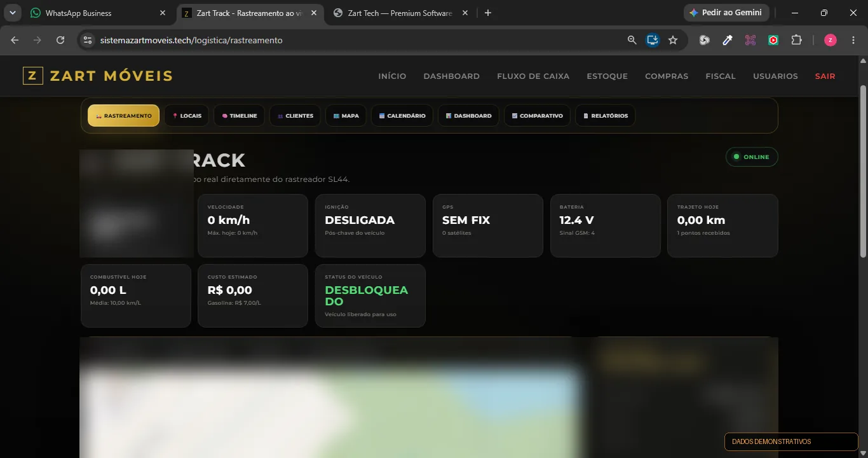Click the Desbloqueado vehicle status card

370,296
